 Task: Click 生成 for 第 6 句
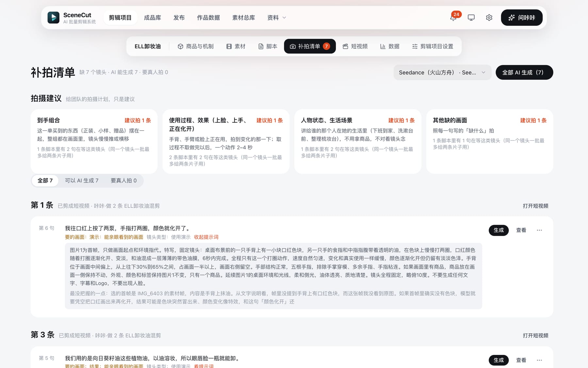click(x=498, y=230)
